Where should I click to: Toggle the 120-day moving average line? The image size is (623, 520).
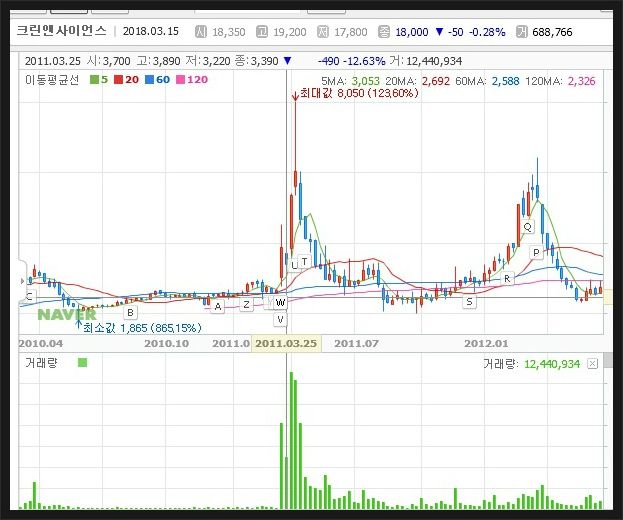pos(192,79)
